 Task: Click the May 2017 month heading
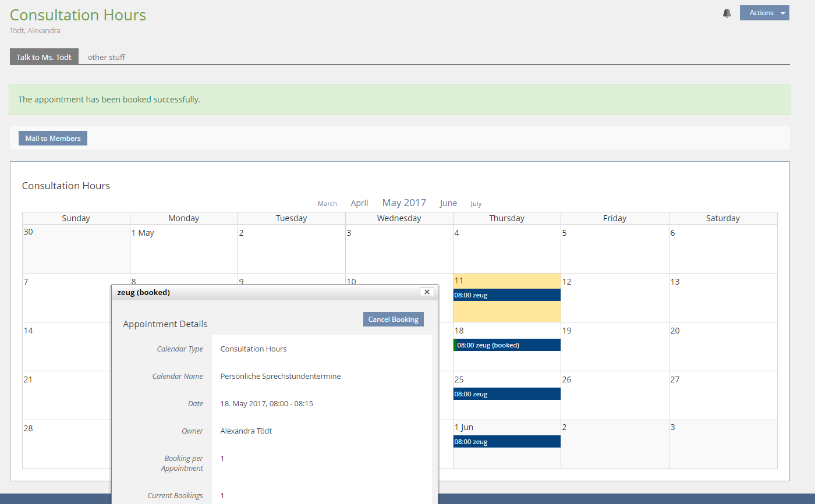(x=404, y=203)
